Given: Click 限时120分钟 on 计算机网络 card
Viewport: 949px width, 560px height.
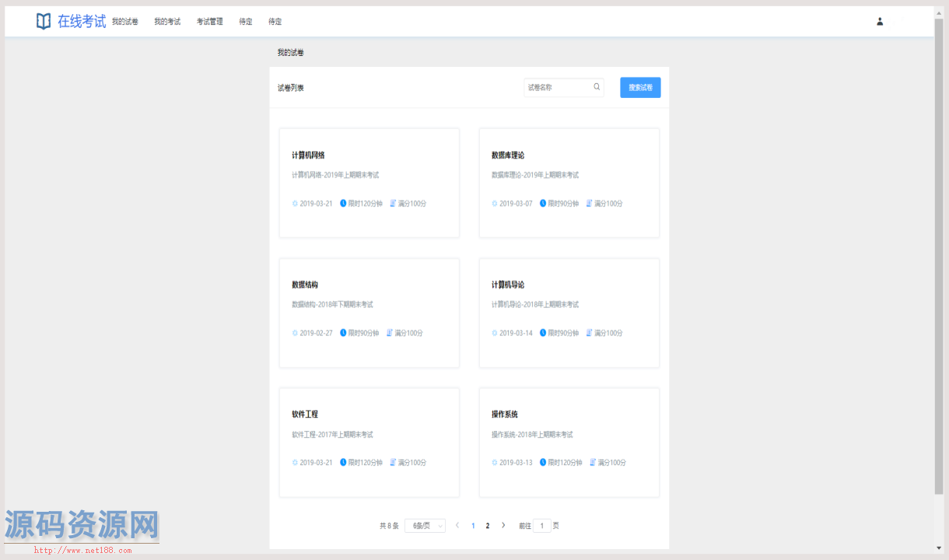Looking at the screenshot, I should point(366,204).
